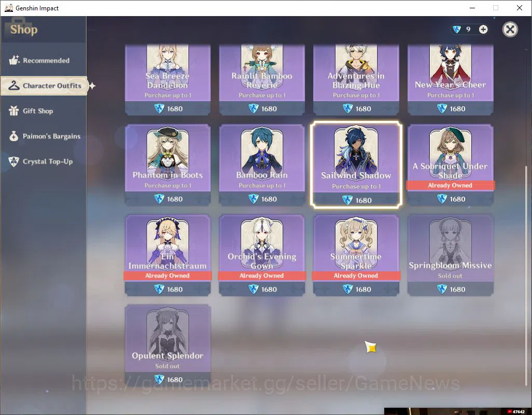532x415 pixels.
Task: Select the New Year's Cheer outfit
Action: click(x=450, y=80)
